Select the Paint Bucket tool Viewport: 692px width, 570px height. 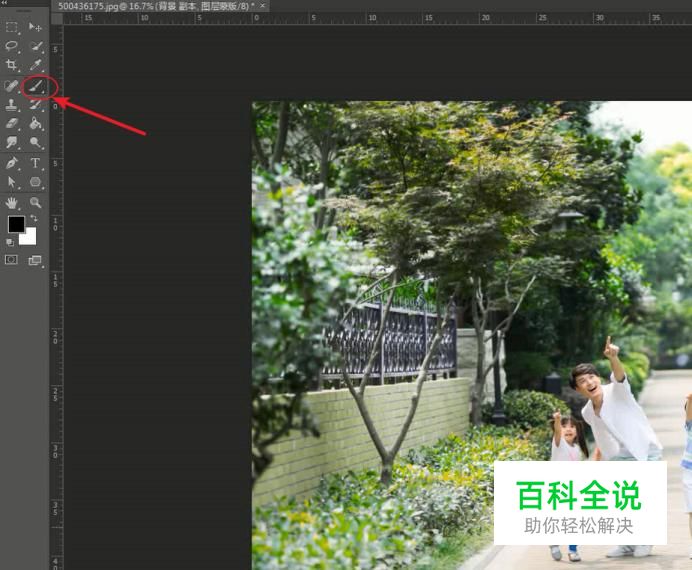tap(36, 123)
